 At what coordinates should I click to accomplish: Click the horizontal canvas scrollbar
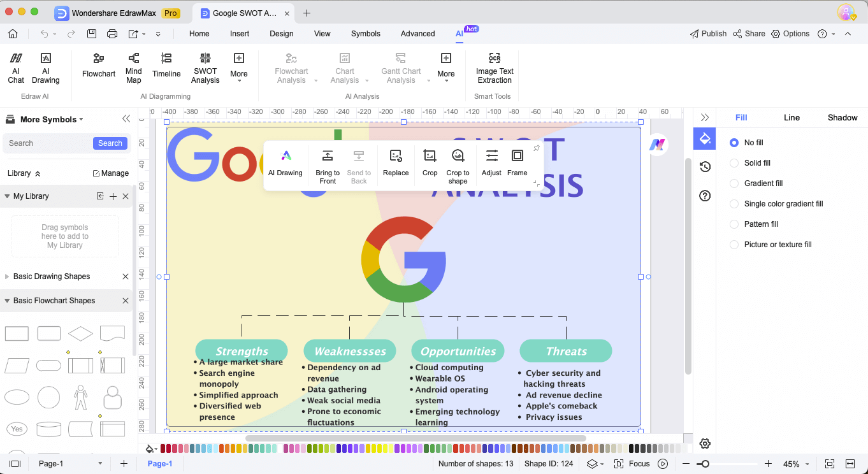pos(416,438)
